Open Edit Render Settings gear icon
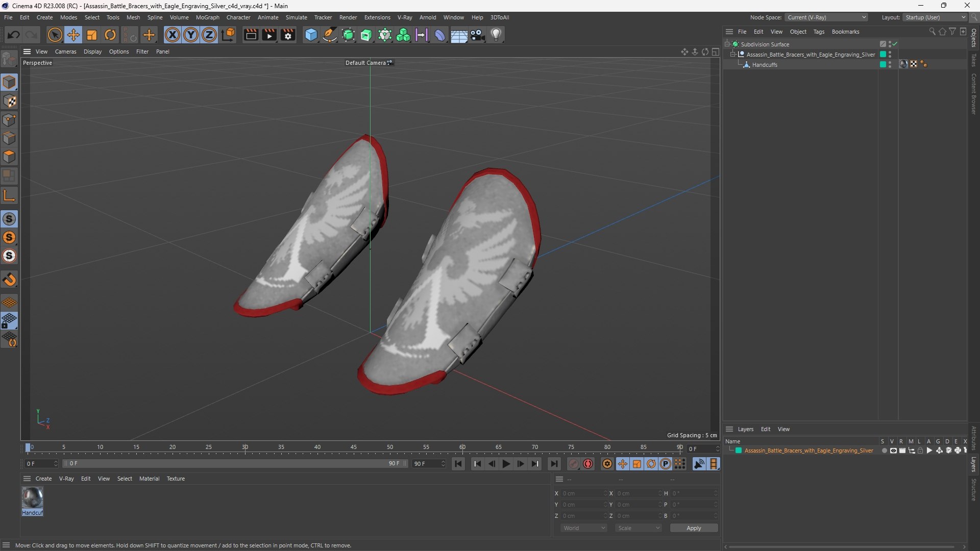The image size is (980, 551). pyautogui.click(x=288, y=35)
